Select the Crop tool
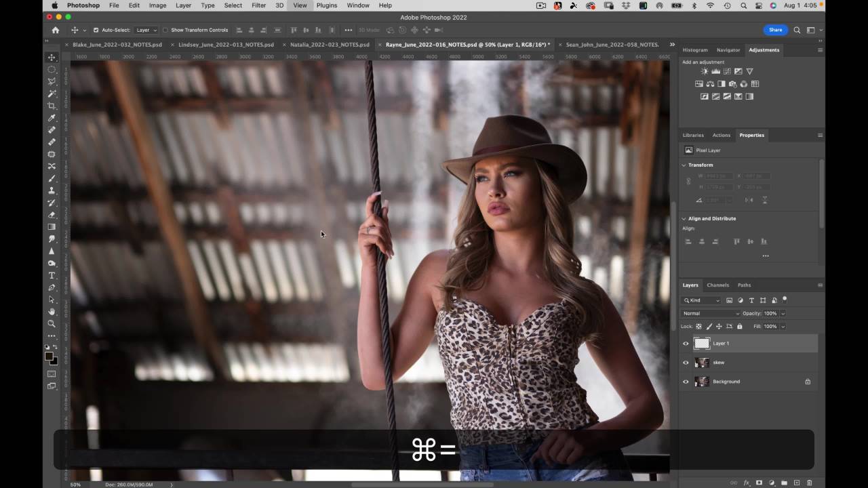 coord(52,106)
